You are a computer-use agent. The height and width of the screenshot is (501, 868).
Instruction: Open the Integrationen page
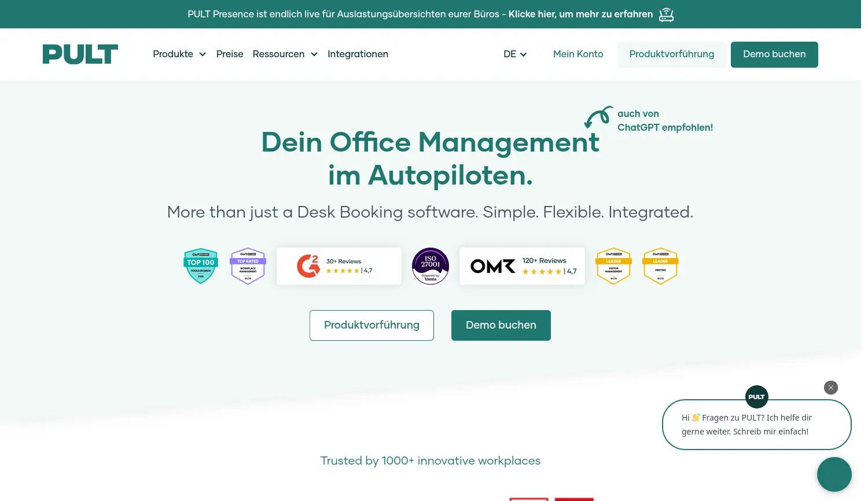pyautogui.click(x=358, y=54)
